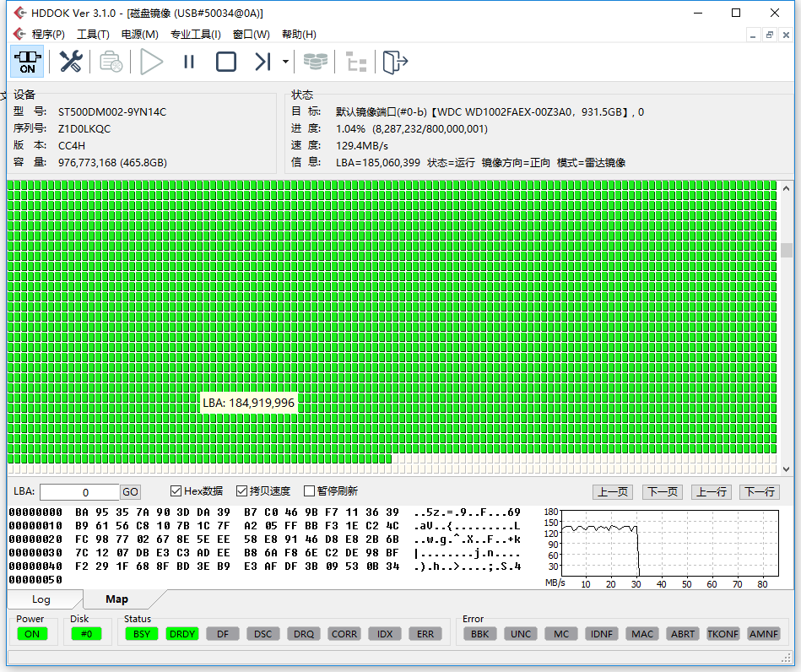Click the AMNF error indicator

point(764,634)
